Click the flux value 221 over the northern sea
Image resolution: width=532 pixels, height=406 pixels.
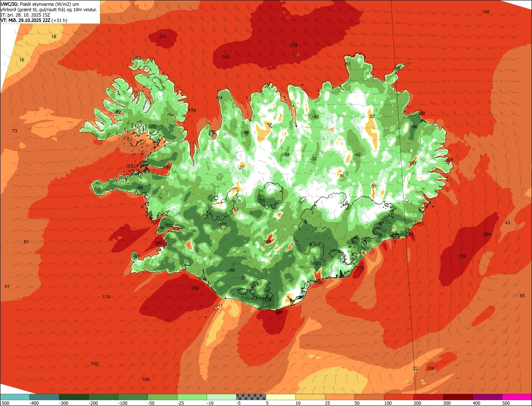tap(163, 37)
